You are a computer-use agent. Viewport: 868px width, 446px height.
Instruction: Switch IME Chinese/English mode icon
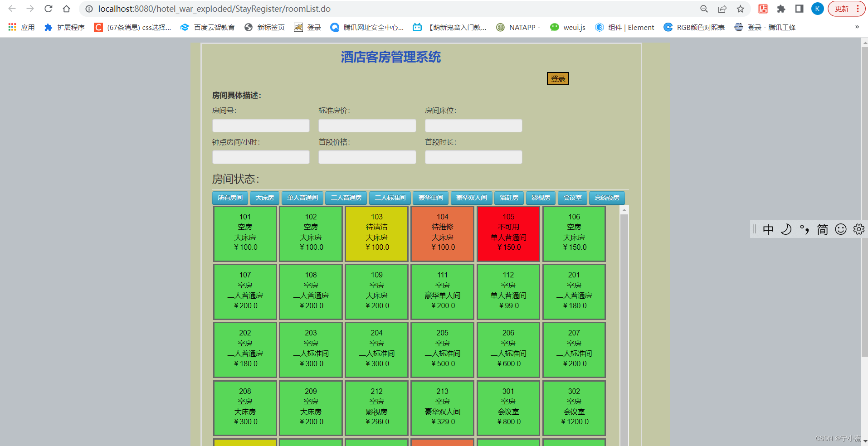768,229
